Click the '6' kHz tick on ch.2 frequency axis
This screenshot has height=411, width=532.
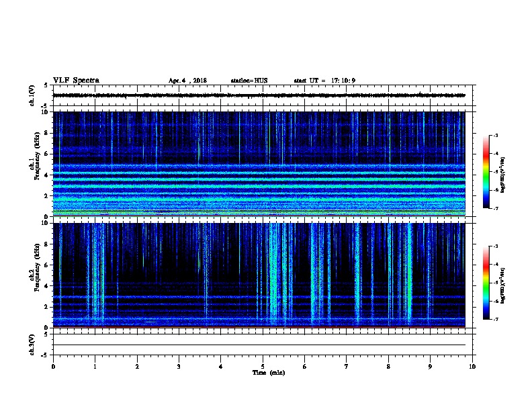tap(46, 265)
